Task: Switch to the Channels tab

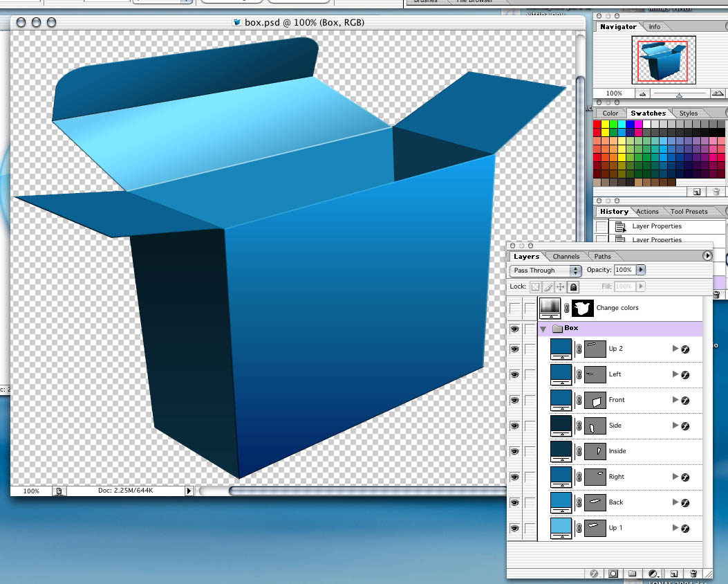Action: (566, 256)
